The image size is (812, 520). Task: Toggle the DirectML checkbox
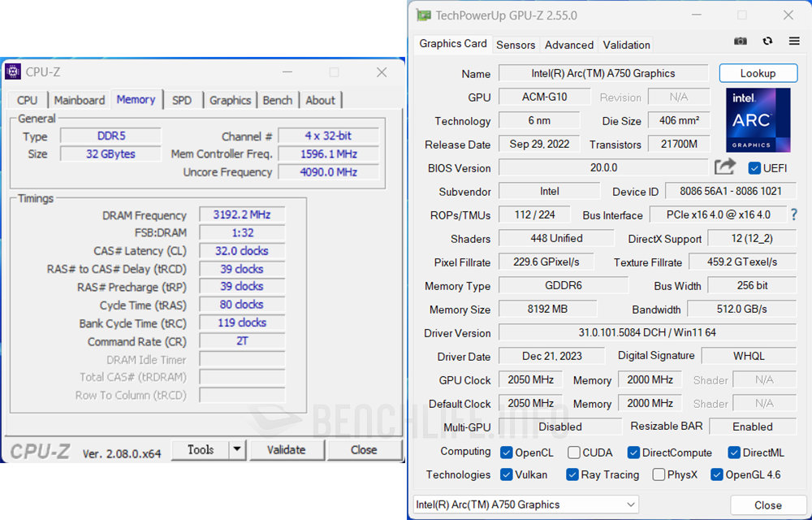point(734,453)
